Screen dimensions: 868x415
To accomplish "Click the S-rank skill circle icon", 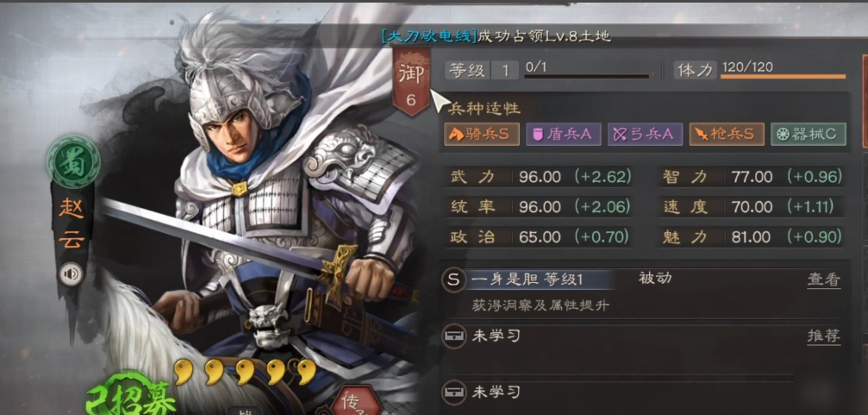I will point(453,280).
